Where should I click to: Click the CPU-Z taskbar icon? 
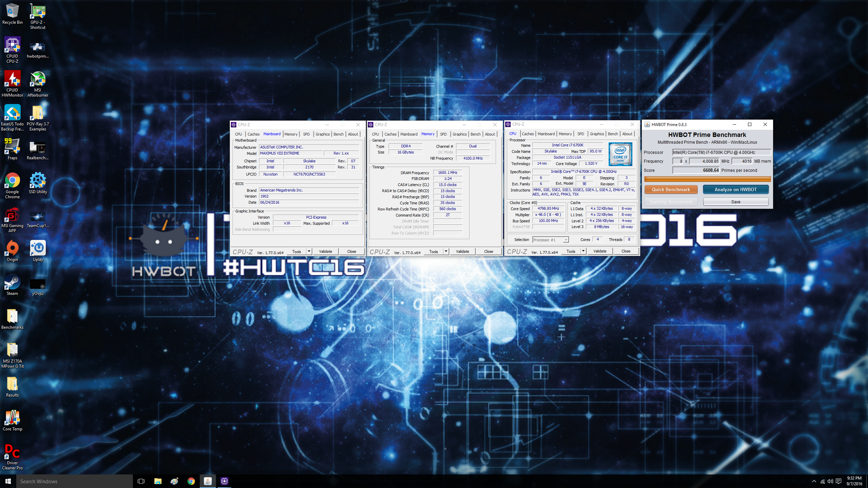[x=224, y=481]
